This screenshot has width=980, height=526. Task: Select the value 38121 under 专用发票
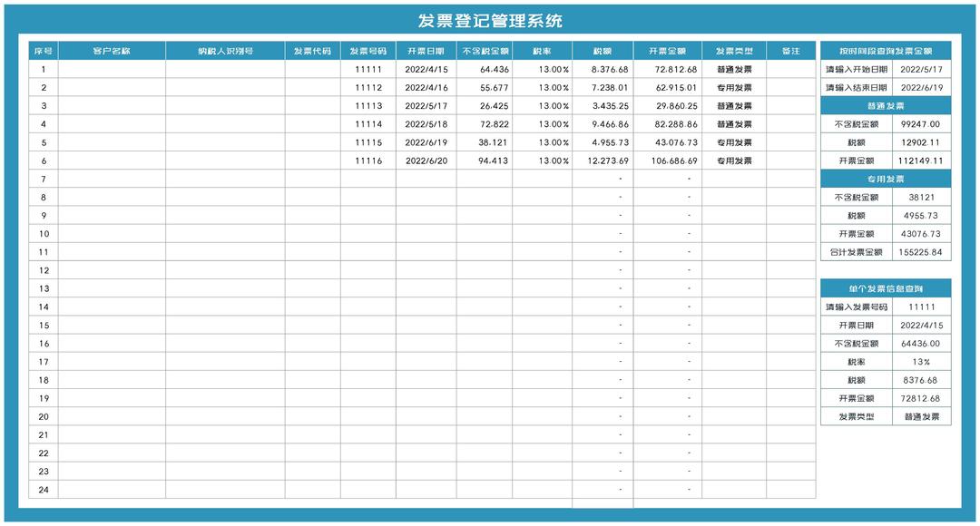(922, 197)
